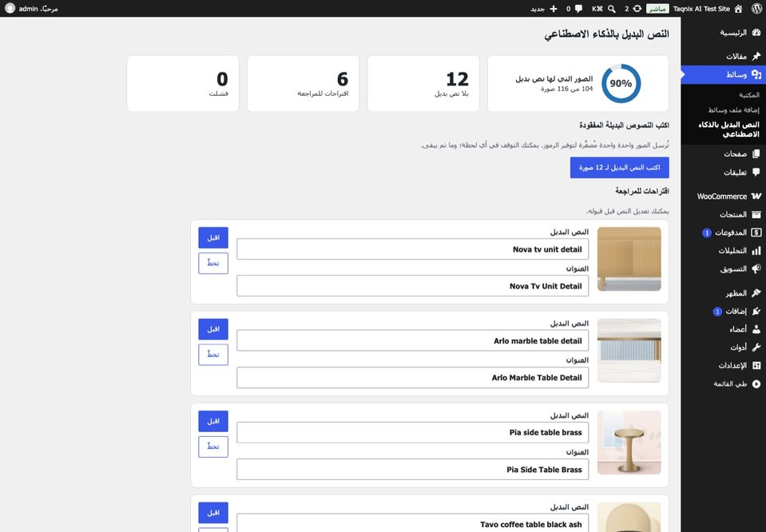Viewport: 766px width, 532px height.
Task: Accept the Pia side table brass suggestion
Action: click(x=213, y=421)
